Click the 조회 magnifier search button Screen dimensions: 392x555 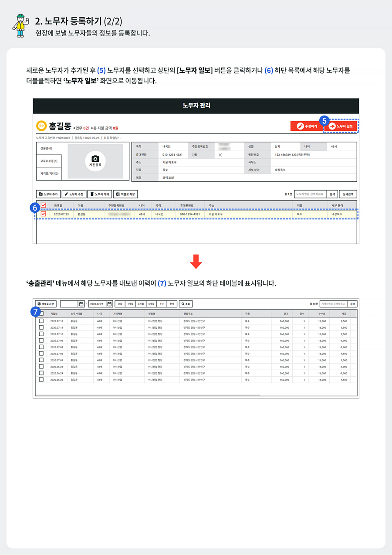tap(185, 304)
